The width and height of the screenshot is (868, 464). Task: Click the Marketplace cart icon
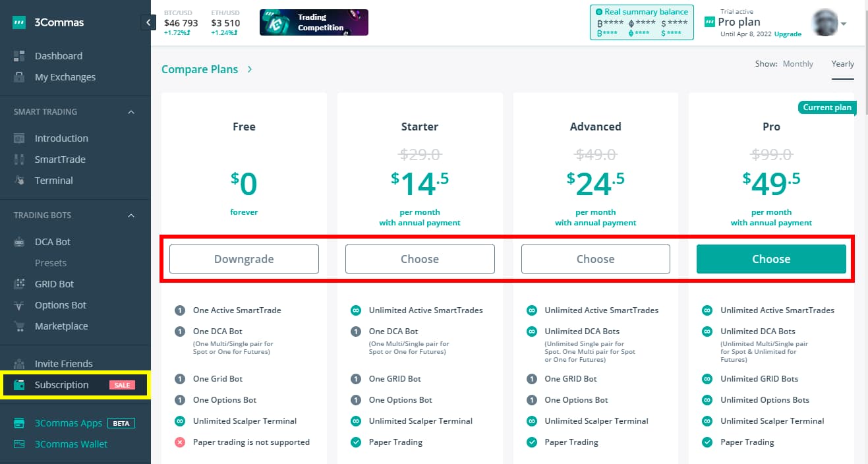(19, 326)
